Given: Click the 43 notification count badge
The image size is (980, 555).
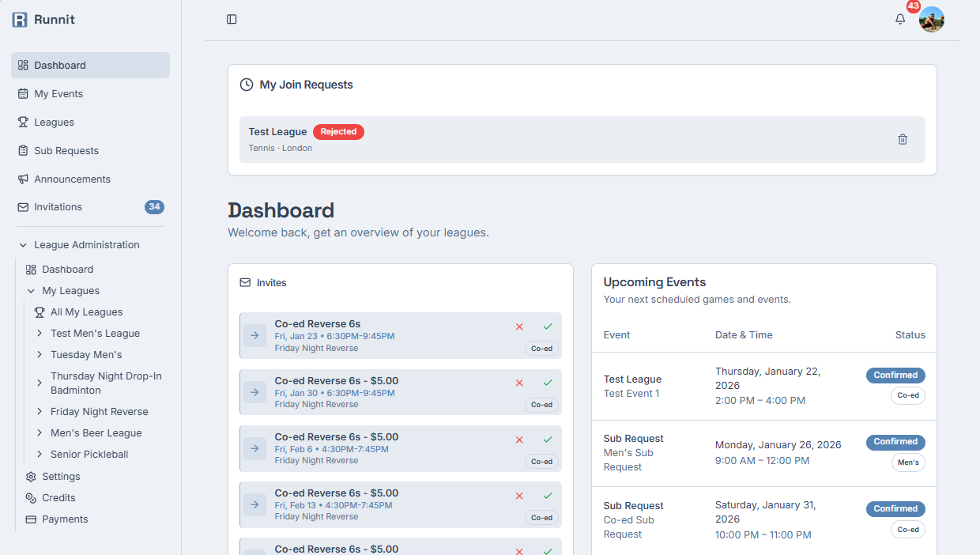Looking at the screenshot, I should (x=914, y=7).
